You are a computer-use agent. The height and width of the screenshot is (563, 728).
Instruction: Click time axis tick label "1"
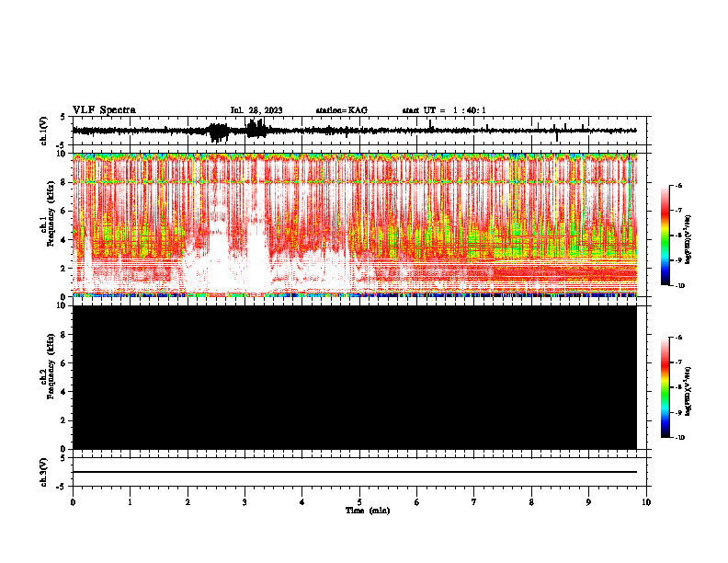[x=130, y=502]
